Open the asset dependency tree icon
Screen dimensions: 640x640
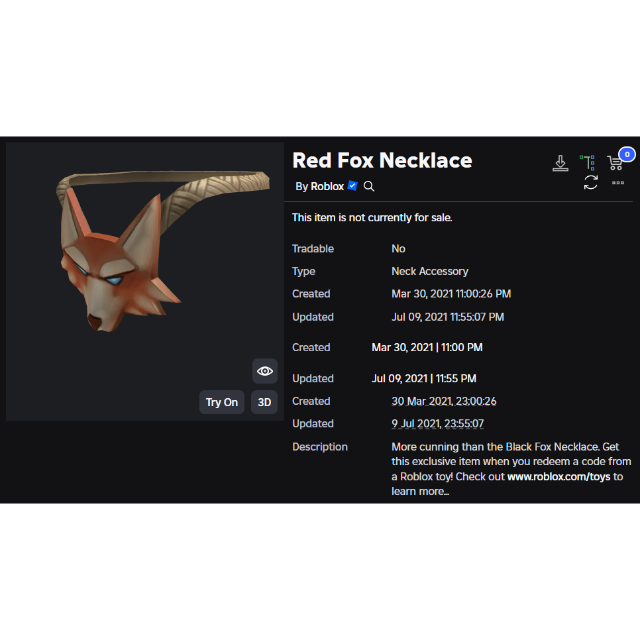(x=587, y=162)
